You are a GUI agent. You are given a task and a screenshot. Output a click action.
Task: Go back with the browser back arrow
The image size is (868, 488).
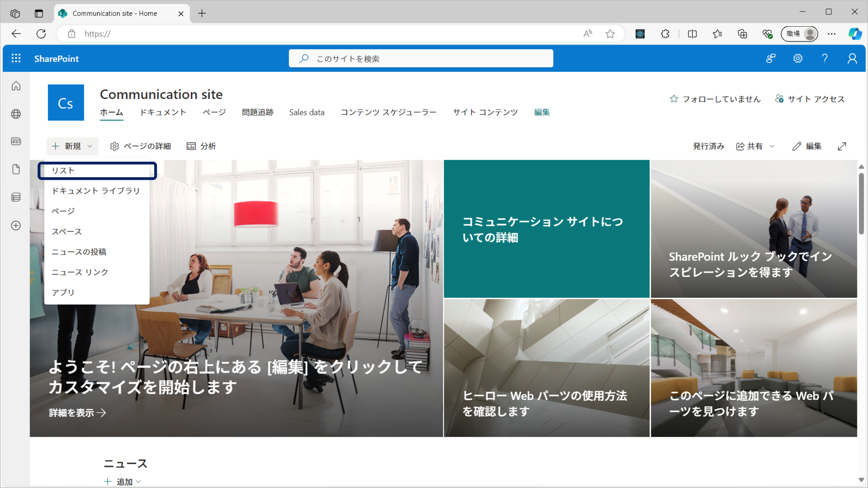[x=16, y=34]
